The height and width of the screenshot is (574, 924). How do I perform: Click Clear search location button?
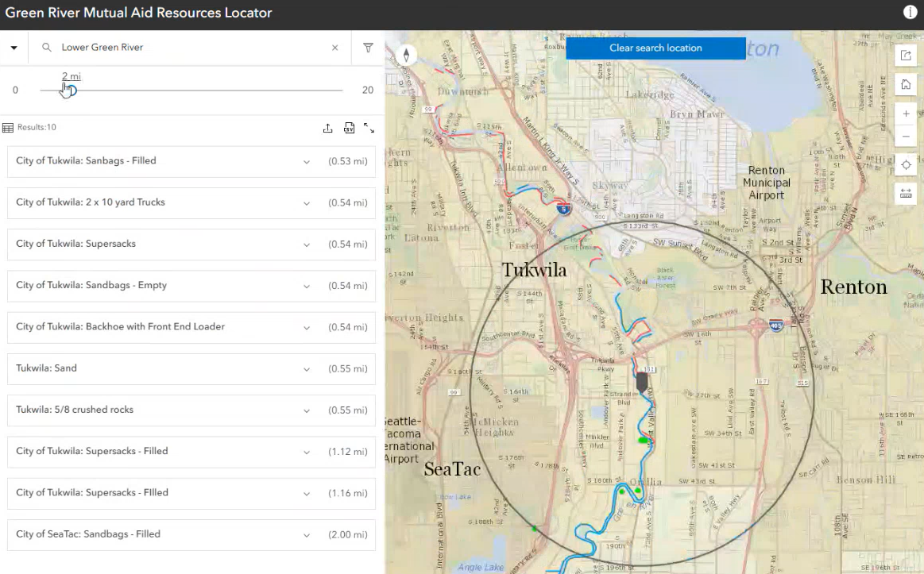pyautogui.click(x=655, y=48)
